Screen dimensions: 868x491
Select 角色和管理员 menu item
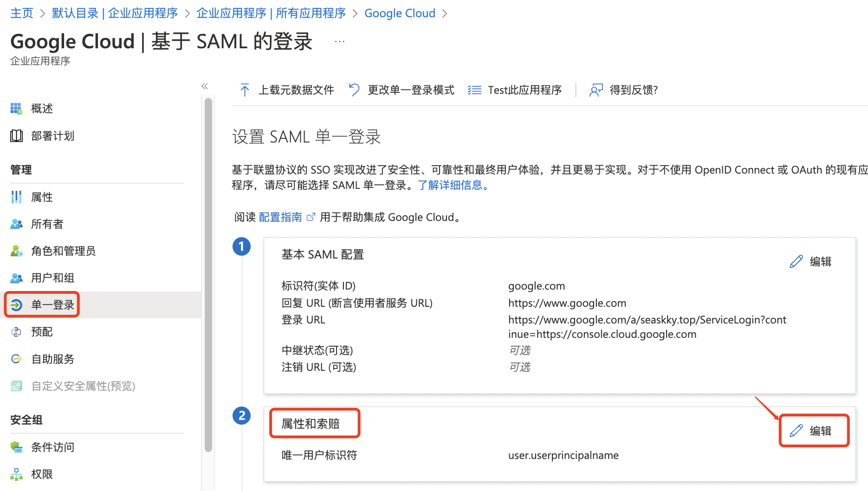63,251
